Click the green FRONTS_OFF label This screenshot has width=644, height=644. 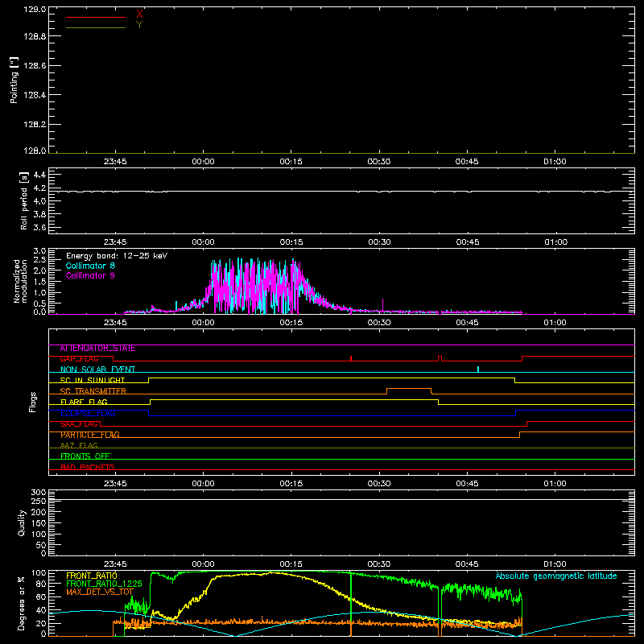[x=85, y=456]
